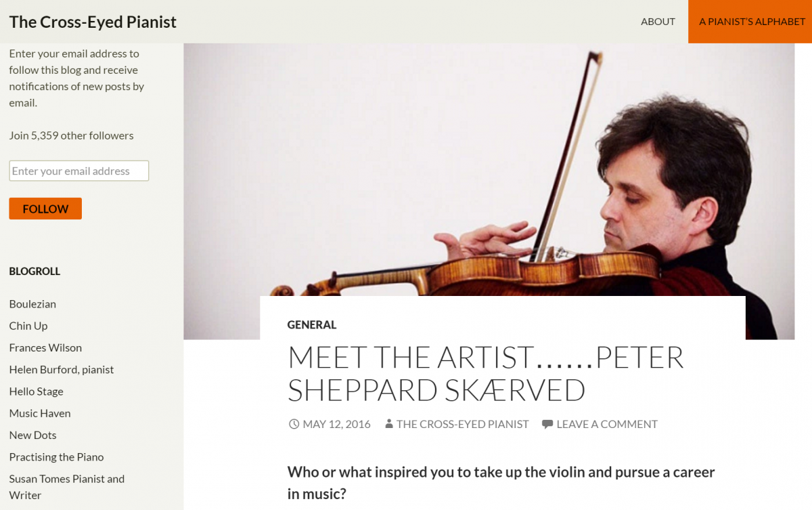812x510 pixels.
Task: Go to Helen Burford, pianist link
Action: 62,370
